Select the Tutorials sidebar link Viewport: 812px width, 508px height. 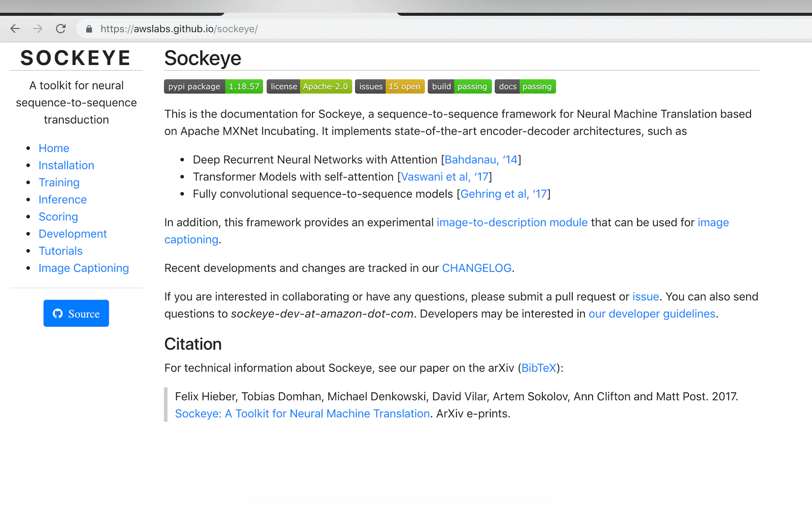point(60,251)
